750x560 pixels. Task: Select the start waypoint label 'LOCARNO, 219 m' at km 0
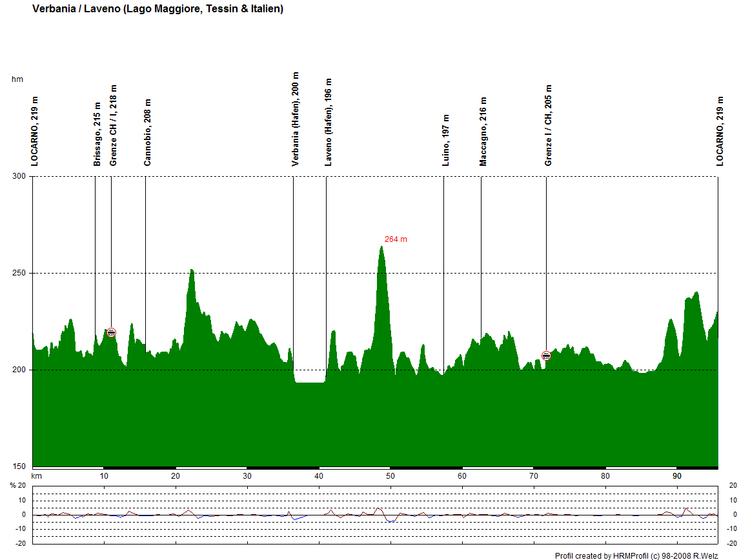point(34,132)
